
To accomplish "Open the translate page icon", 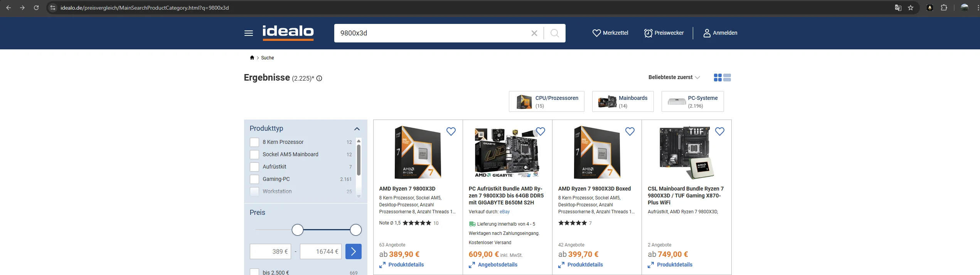I will pos(898,8).
